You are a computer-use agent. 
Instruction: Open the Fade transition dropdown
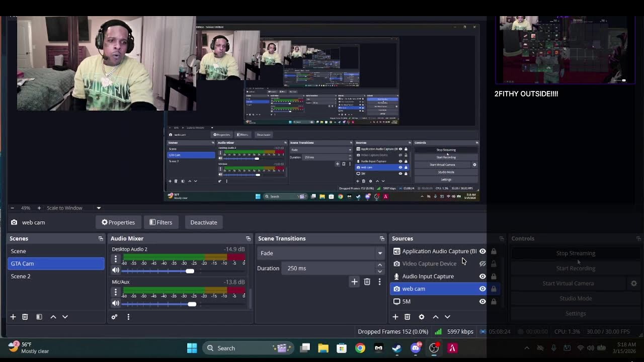coord(320,253)
